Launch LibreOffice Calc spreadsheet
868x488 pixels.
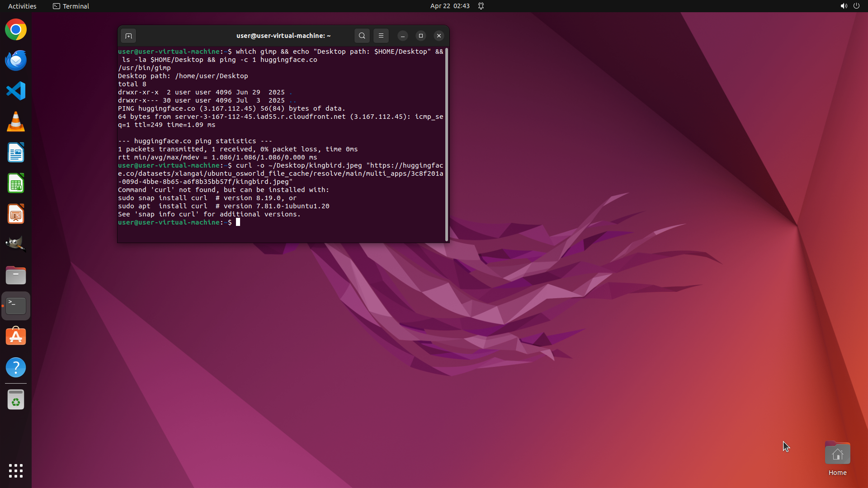click(x=16, y=183)
